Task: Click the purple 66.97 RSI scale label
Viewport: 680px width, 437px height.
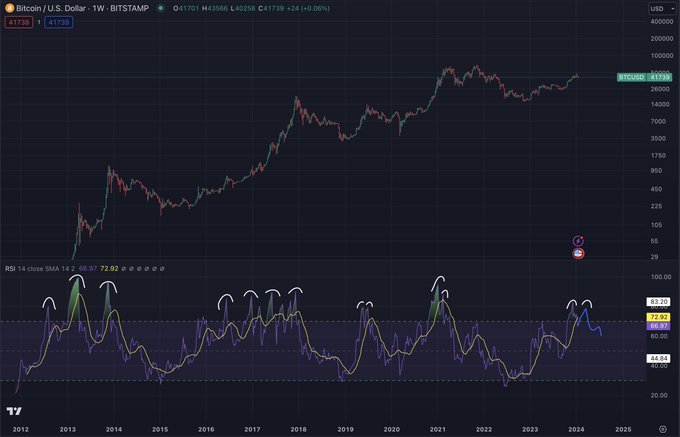Action: click(655, 326)
